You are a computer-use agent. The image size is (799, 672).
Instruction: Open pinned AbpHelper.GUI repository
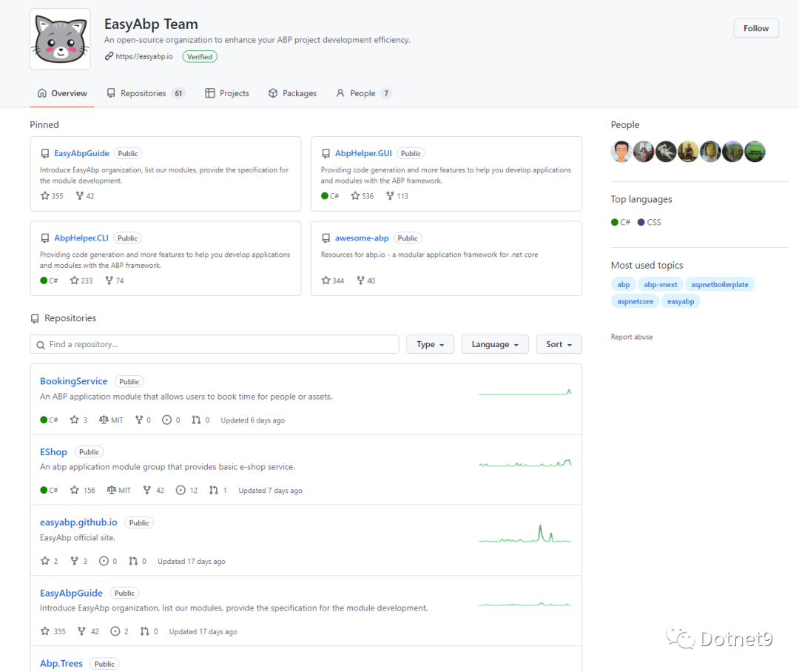point(363,153)
